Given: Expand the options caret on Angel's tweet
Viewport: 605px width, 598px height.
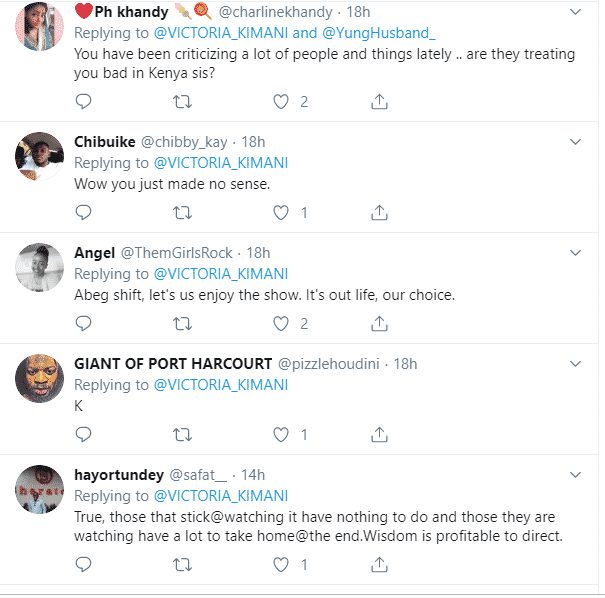Looking at the screenshot, I should click(576, 253).
